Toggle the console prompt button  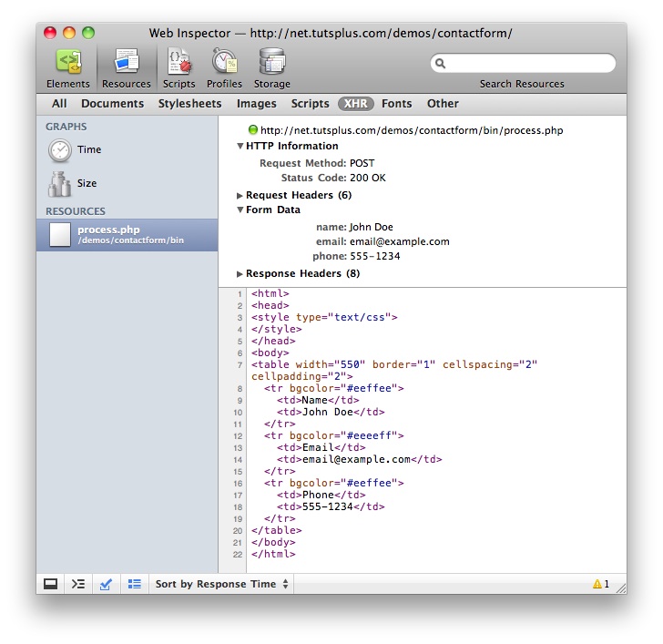(x=78, y=584)
